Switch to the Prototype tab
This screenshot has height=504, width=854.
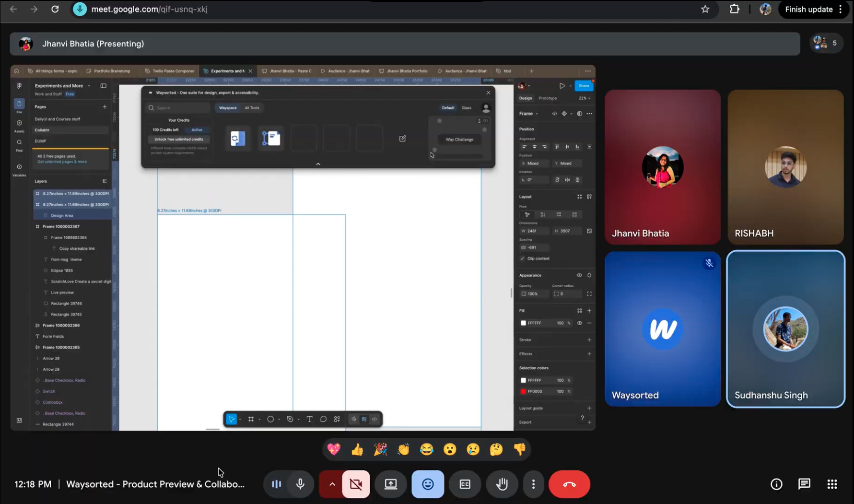click(548, 98)
